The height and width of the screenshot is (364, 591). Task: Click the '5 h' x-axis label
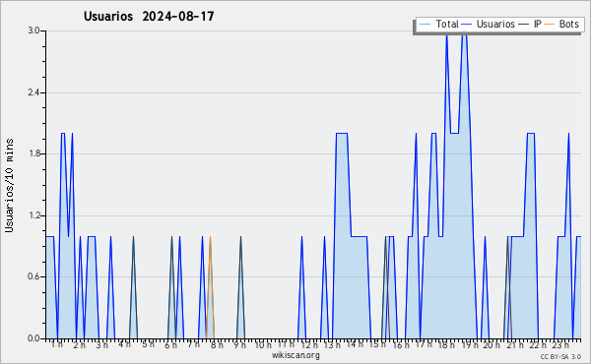point(148,344)
